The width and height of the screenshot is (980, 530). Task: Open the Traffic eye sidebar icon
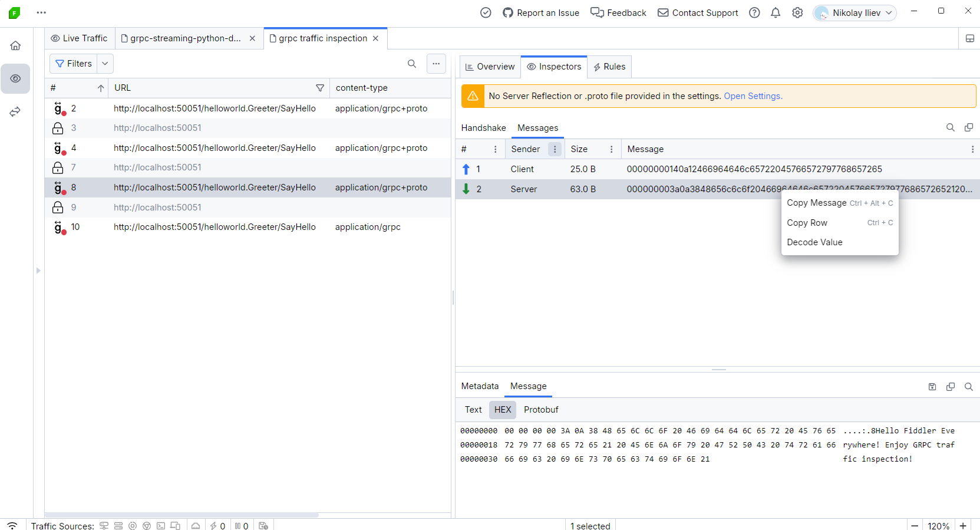point(15,78)
